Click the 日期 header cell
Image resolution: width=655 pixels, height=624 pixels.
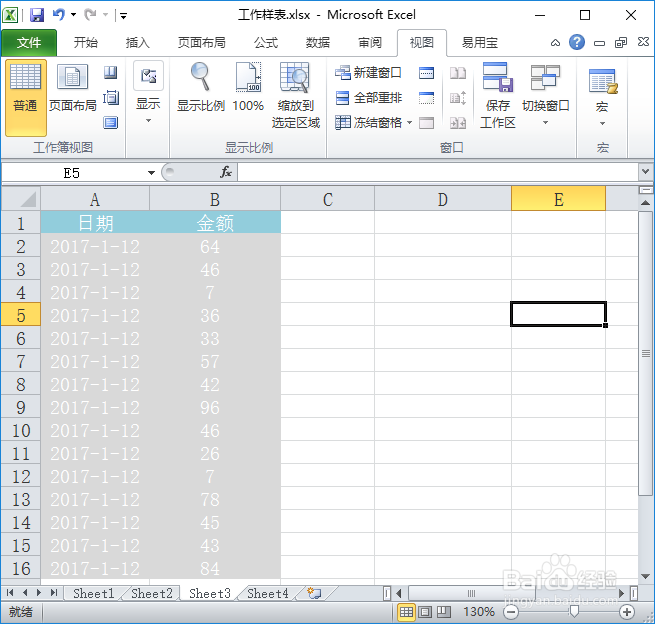[95, 223]
